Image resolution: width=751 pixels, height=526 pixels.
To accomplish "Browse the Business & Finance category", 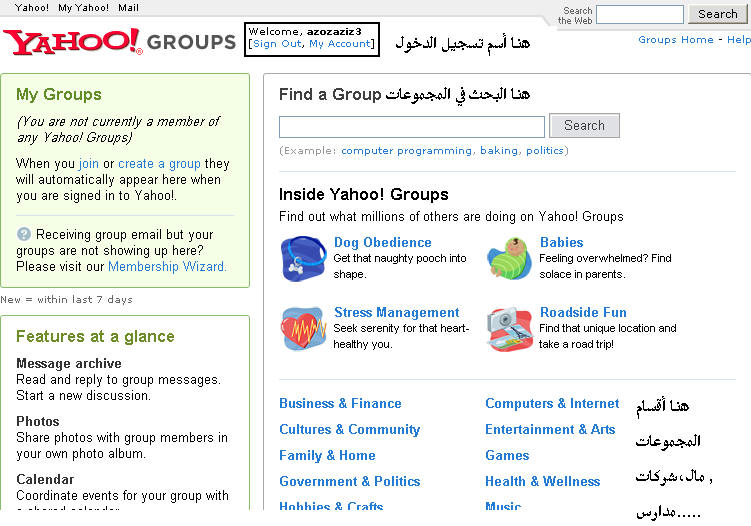I will pyautogui.click(x=340, y=403).
